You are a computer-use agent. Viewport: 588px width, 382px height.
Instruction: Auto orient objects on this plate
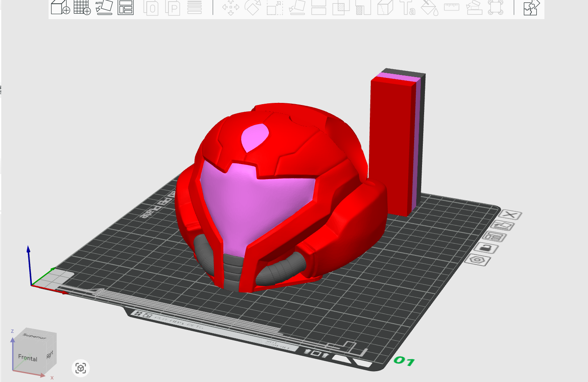coord(503,226)
